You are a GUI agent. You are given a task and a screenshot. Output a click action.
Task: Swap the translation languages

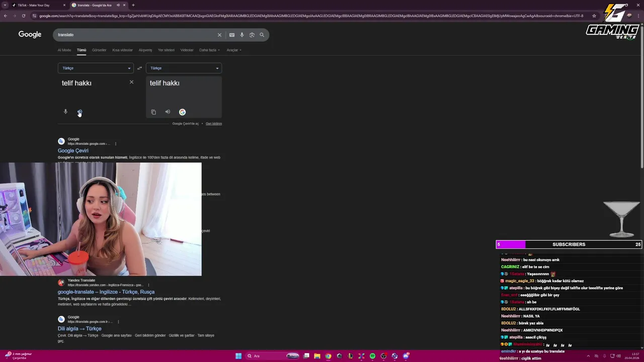point(139,68)
